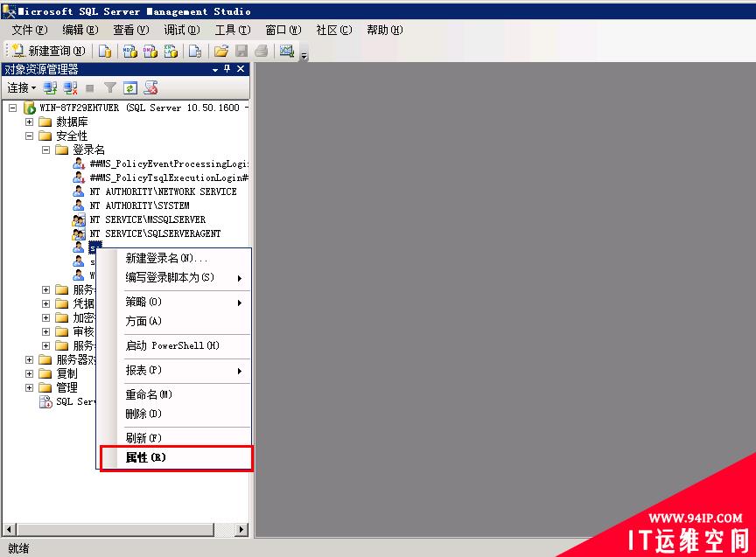The image size is (756, 557).
Task: Choose 方面 from the context menu
Action: [174, 322]
